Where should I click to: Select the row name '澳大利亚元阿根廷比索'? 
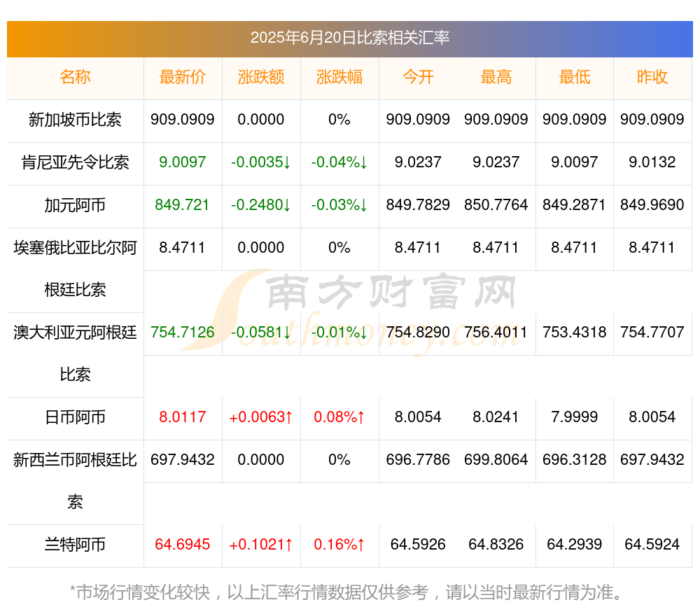(x=75, y=354)
